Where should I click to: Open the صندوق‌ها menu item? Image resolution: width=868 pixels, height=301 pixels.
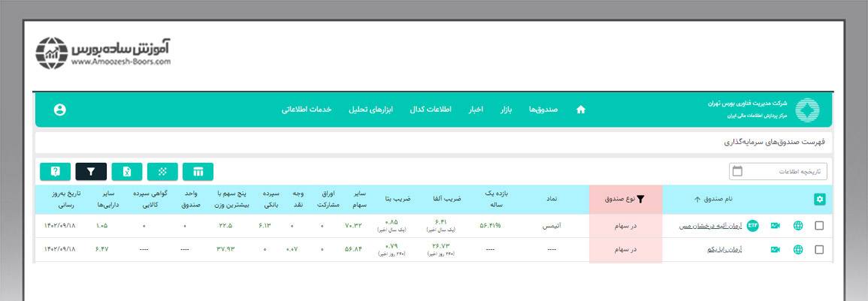[543, 110]
